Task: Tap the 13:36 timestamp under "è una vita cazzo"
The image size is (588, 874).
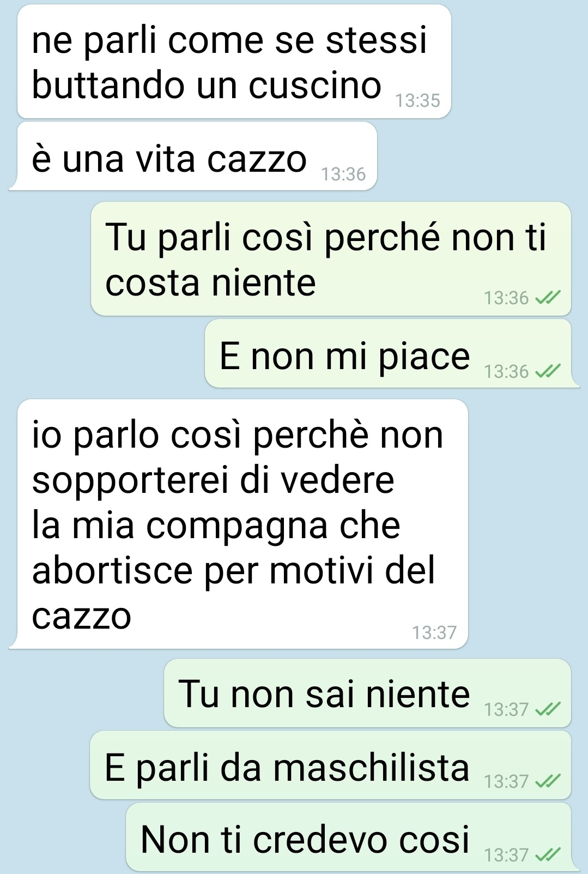Action: click(x=343, y=174)
